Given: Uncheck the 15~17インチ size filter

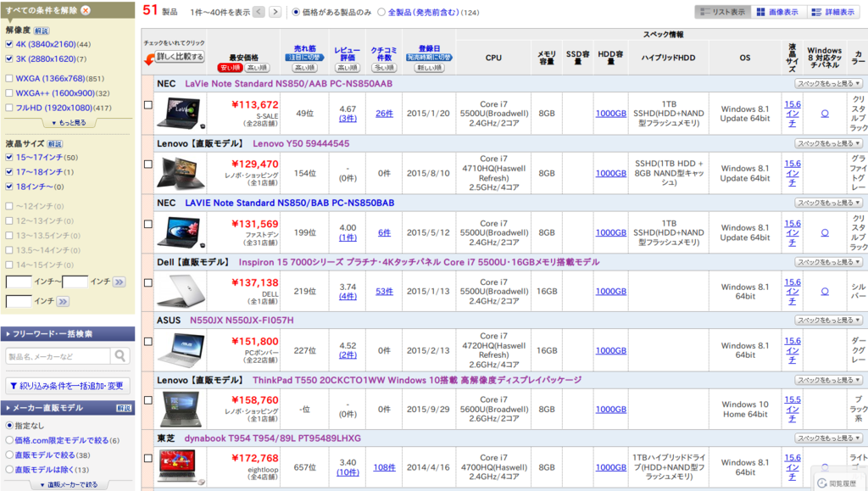Looking at the screenshot, I should [8, 157].
